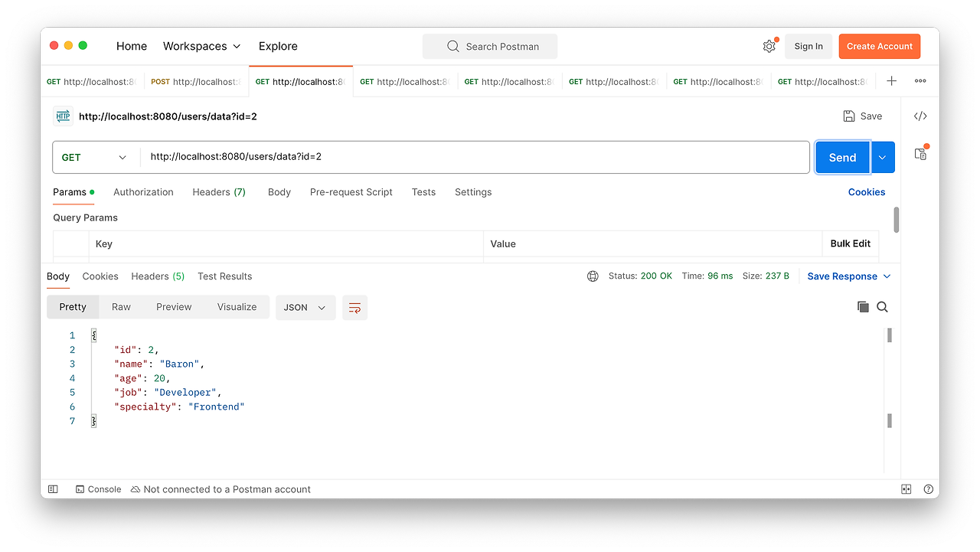
Task: Show response Headers (5) tab
Action: click(158, 276)
